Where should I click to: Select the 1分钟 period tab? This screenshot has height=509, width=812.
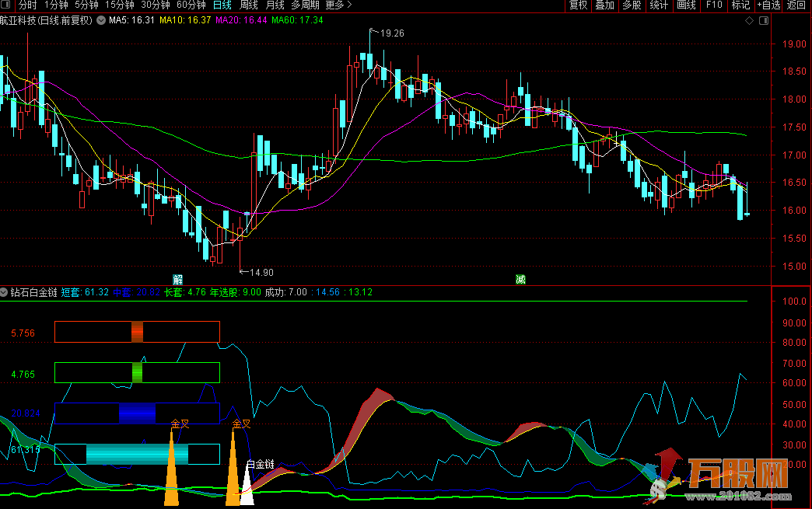[x=56, y=5]
